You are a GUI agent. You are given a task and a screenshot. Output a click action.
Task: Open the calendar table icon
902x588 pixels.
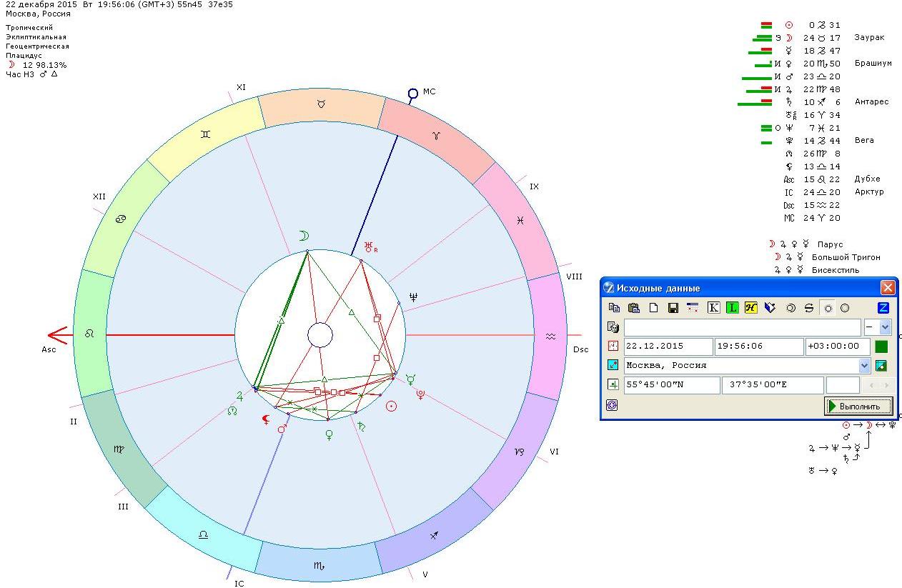tap(692, 308)
